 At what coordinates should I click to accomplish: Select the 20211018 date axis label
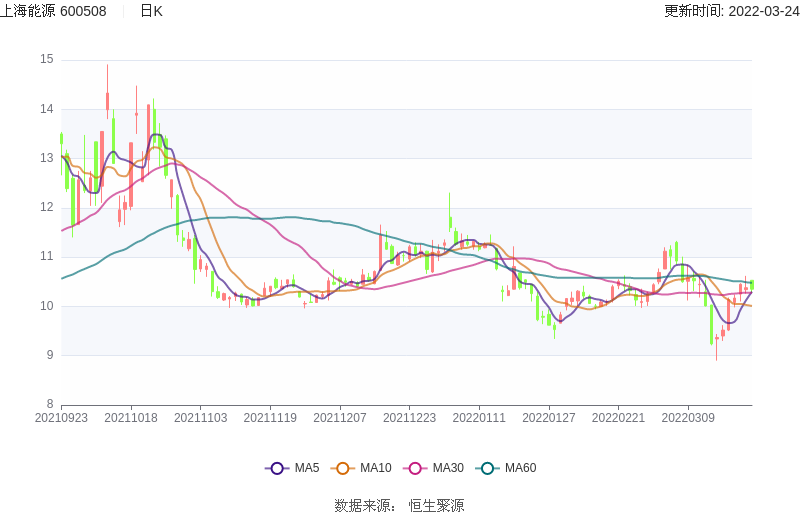pyautogui.click(x=131, y=418)
